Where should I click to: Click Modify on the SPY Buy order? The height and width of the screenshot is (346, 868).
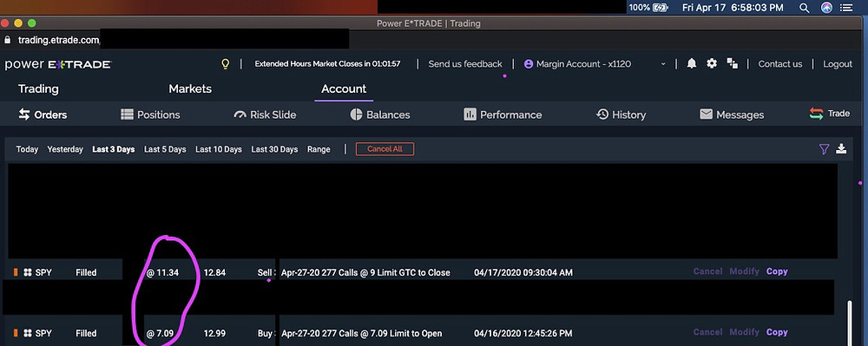click(x=744, y=332)
